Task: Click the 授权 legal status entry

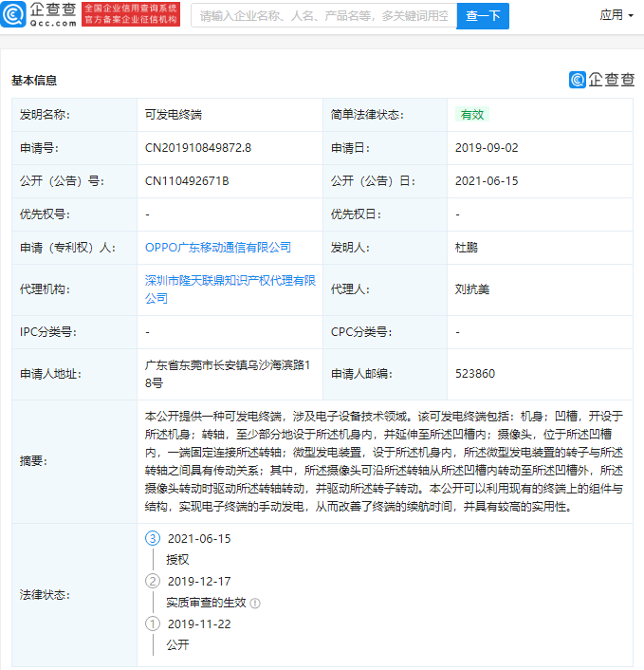Action: click(x=177, y=560)
